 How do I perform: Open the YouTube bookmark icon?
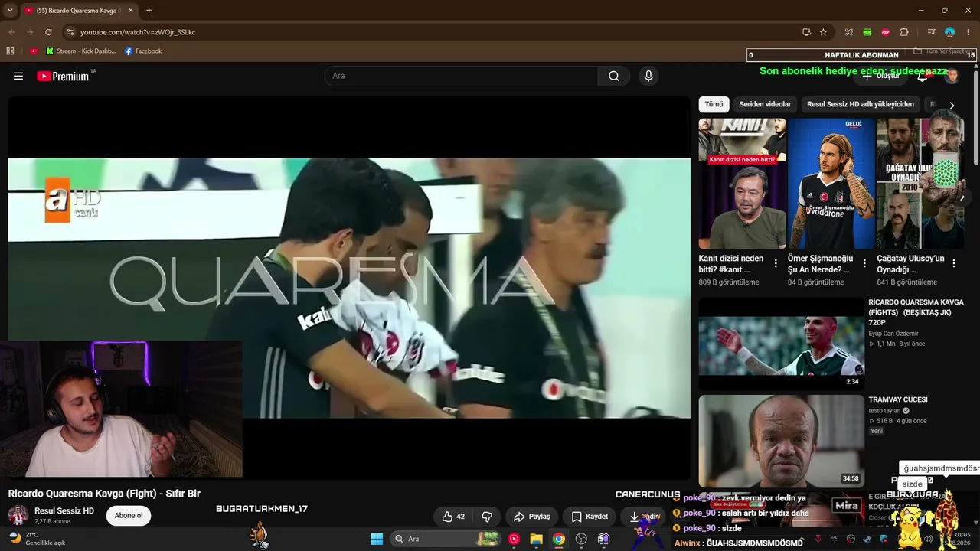click(34, 51)
